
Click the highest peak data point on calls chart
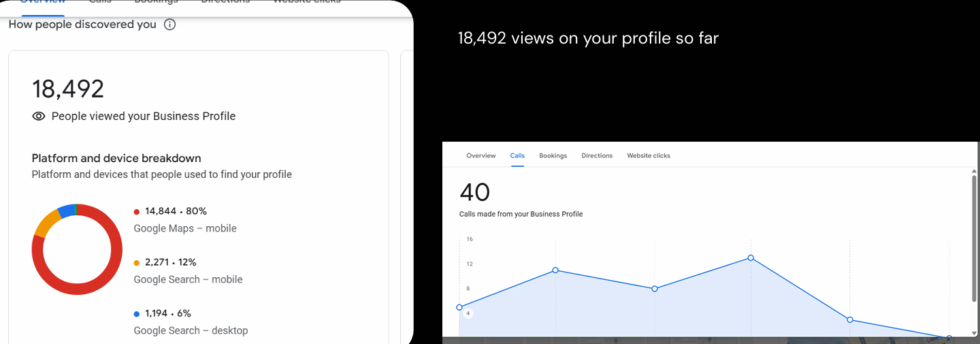[751, 257]
